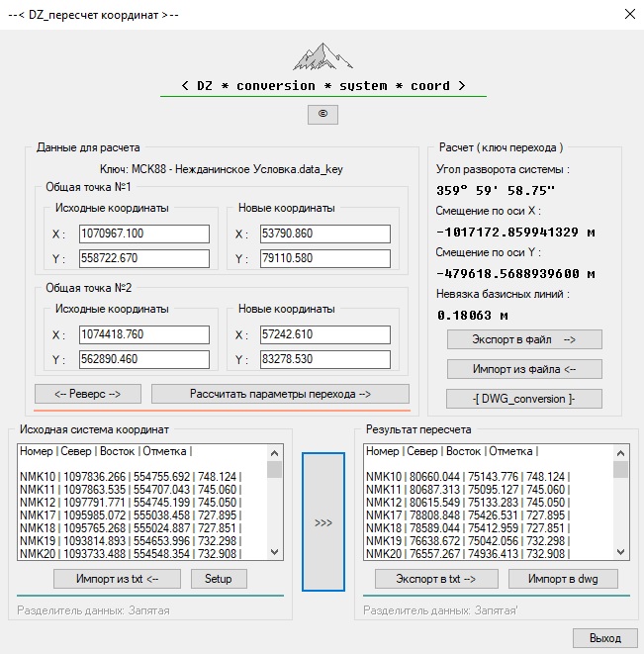This screenshot has width=644, height=654.
Task: Click Экспорт в файл button
Action: click(x=524, y=339)
